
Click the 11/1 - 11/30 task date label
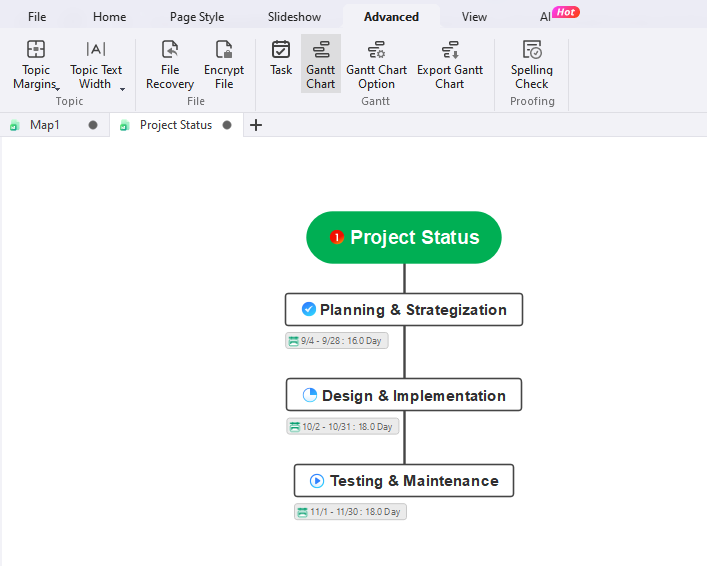[x=350, y=512]
